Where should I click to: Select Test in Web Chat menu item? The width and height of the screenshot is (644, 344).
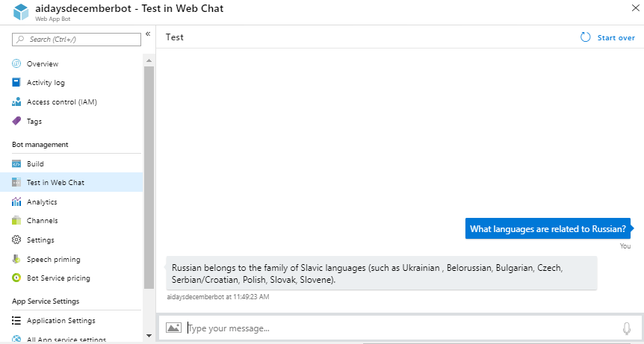pos(72,183)
